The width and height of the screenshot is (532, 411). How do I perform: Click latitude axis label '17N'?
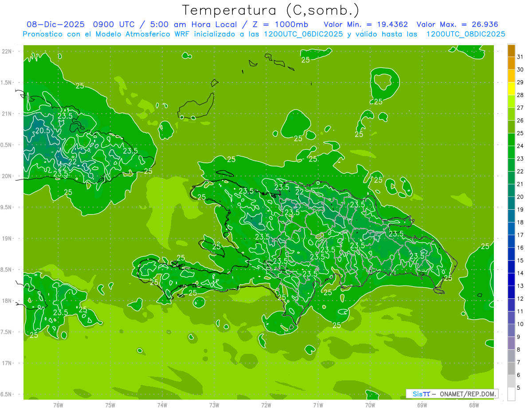click(x=7, y=363)
